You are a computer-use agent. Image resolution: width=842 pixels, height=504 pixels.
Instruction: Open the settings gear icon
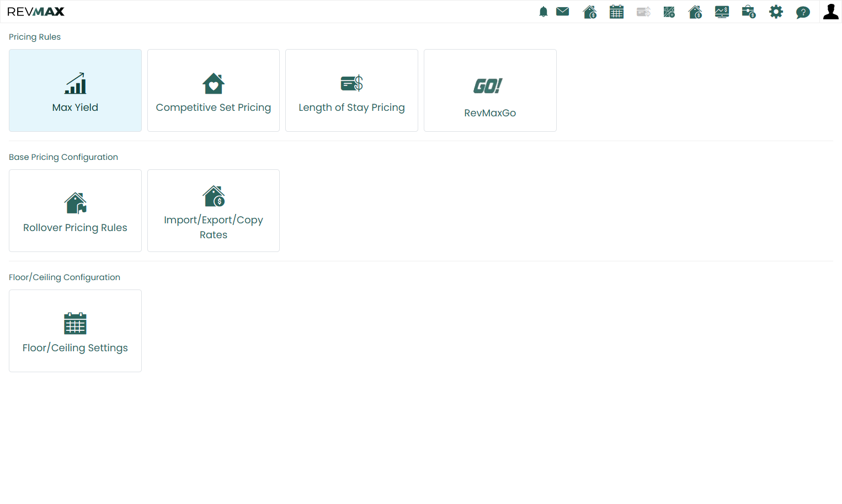[x=776, y=12]
